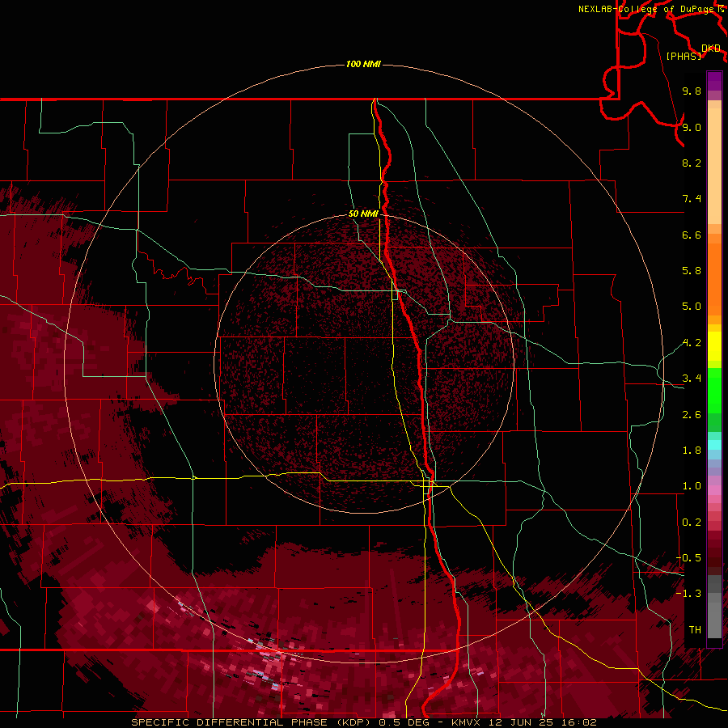Viewport: 728px width, 728px height.
Task: Click the 16:02 timestamp in caption
Action: point(580,722)
